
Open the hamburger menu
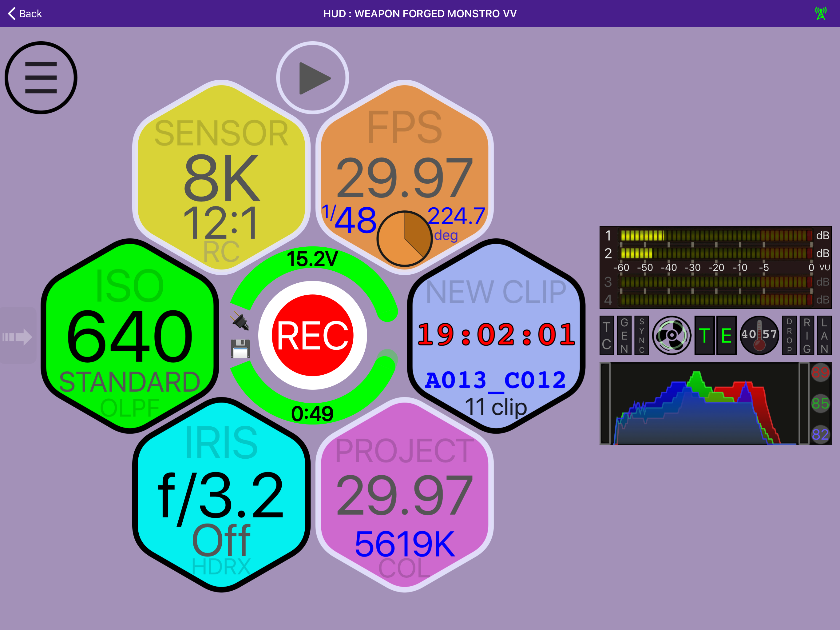pyautogui.click(x=40, y=78)
